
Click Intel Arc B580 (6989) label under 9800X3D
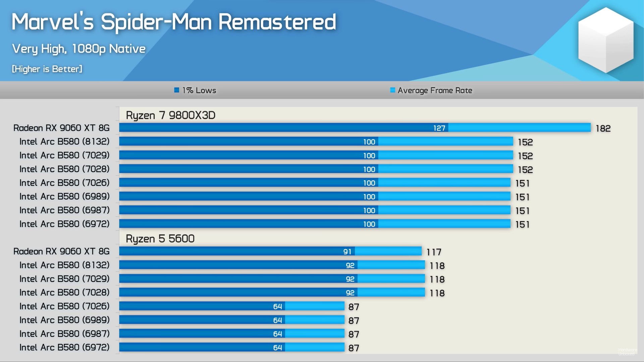point(64,196)
